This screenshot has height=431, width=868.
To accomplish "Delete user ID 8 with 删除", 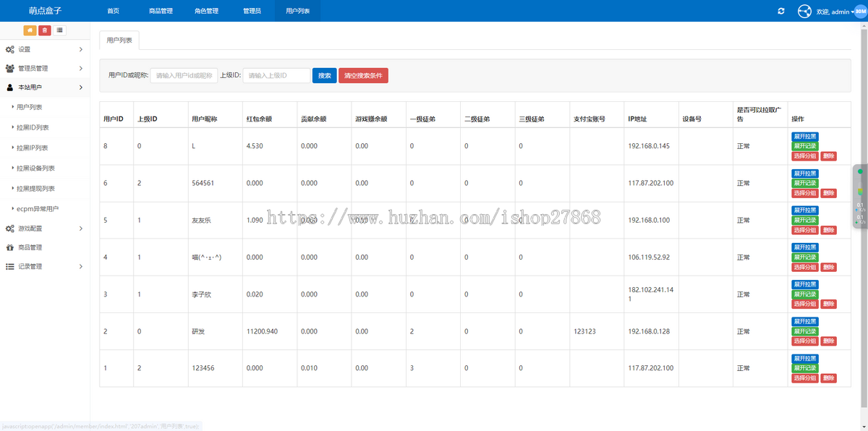I will tap(829, 156).
